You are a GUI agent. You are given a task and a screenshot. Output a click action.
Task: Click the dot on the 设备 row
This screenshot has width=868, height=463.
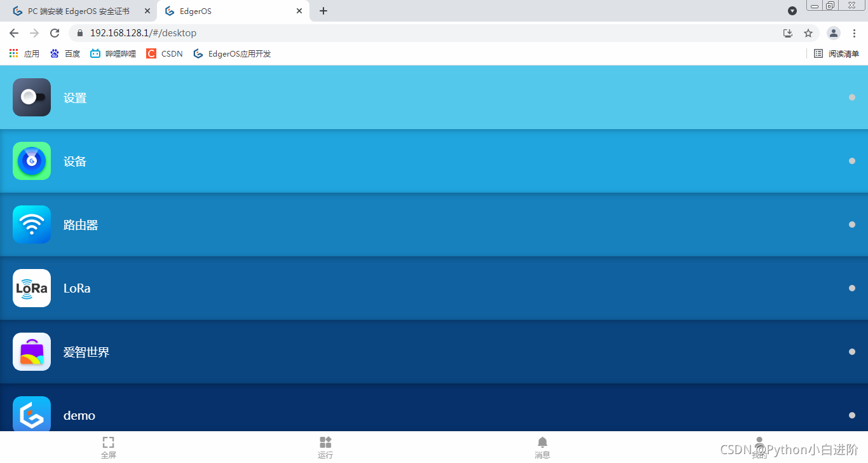click(x=852, y=161)
